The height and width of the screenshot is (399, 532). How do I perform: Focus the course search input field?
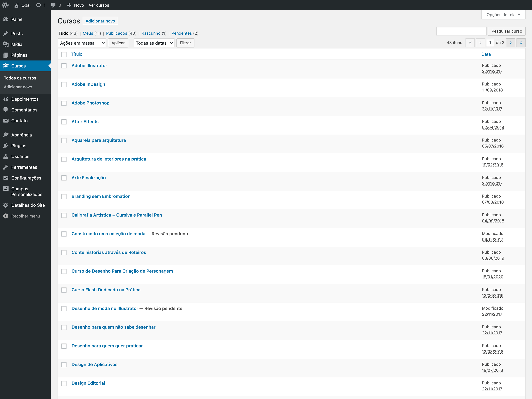pos(461,31)
